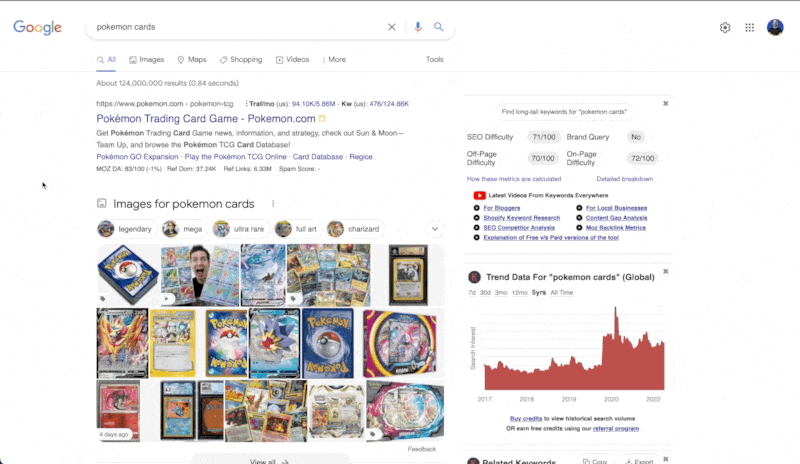Open the More search categories menu
800x464 pixels.
[x=334, y=60]
